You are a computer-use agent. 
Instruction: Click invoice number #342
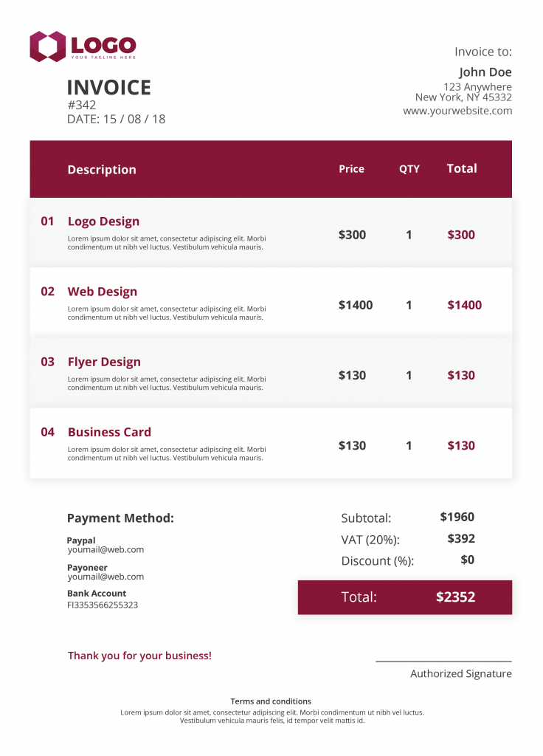(81, 105)
